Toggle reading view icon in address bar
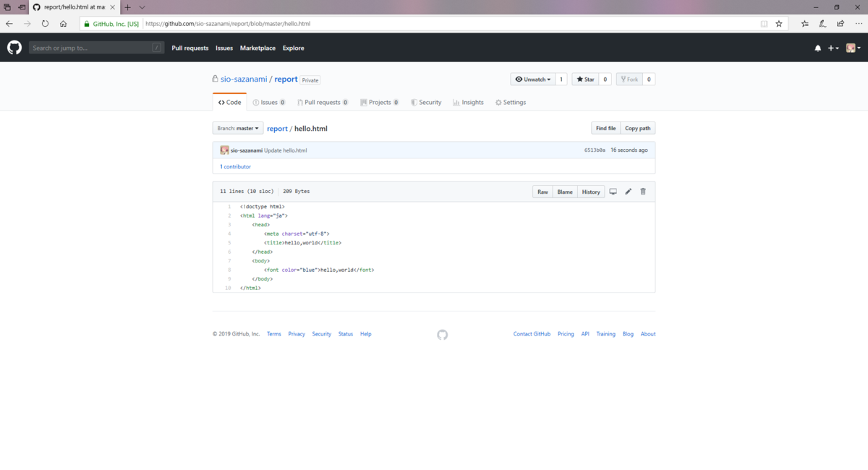Viewport: 868px width, 470px height. (x=764, y=23)
